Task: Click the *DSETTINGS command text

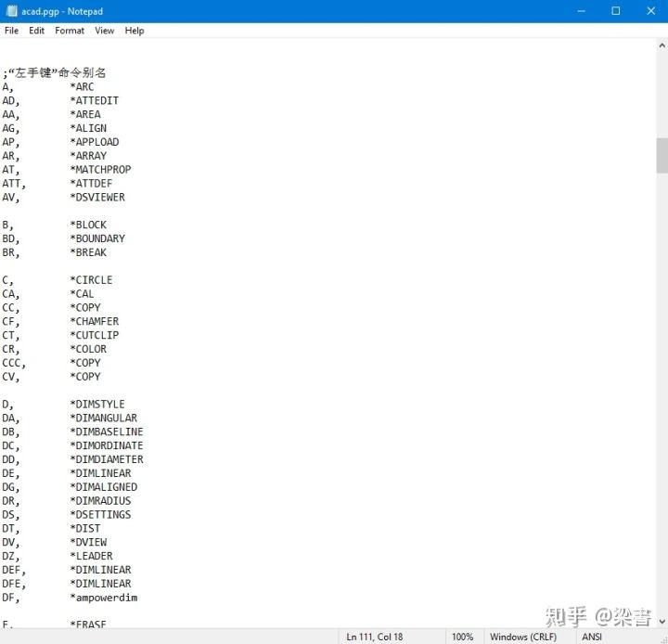Action: [x=100, y=514]
